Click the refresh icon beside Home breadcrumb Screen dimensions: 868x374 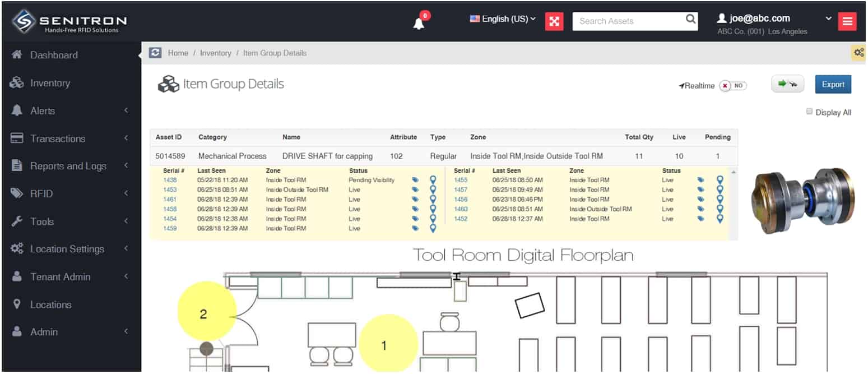(x=155, y=53)
